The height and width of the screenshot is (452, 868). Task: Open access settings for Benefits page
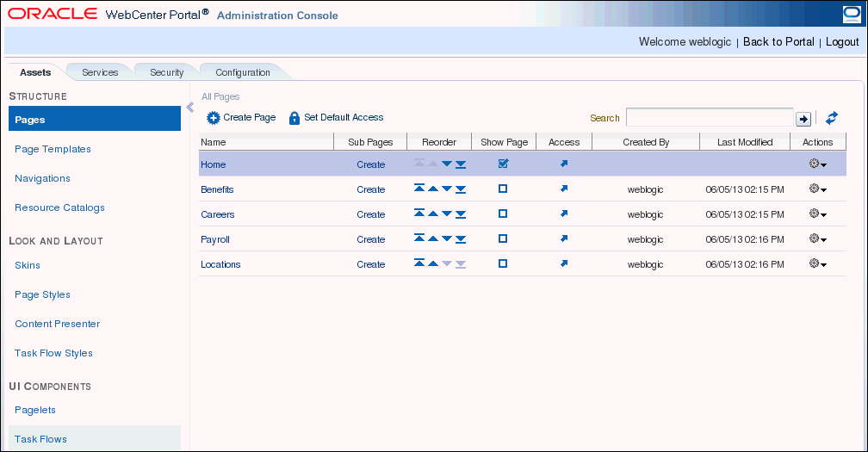(563, 189)
